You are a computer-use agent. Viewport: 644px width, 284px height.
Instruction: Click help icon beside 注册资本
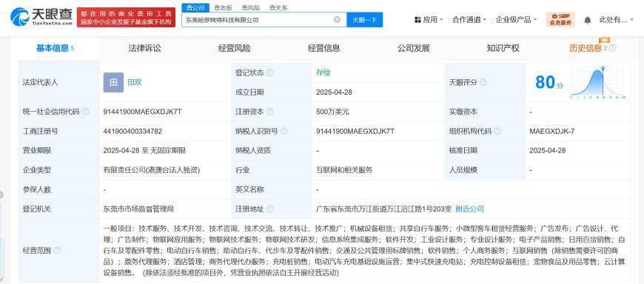point(270,112)
